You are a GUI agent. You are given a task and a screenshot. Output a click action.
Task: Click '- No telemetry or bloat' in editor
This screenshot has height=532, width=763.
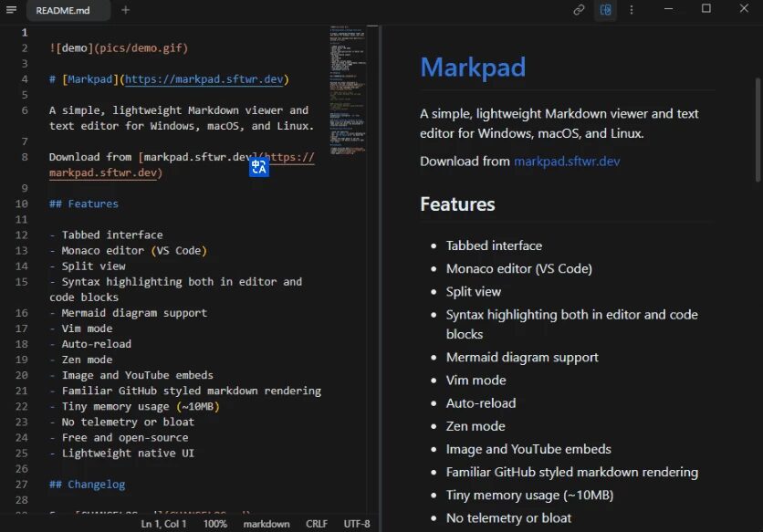(121, 422)
